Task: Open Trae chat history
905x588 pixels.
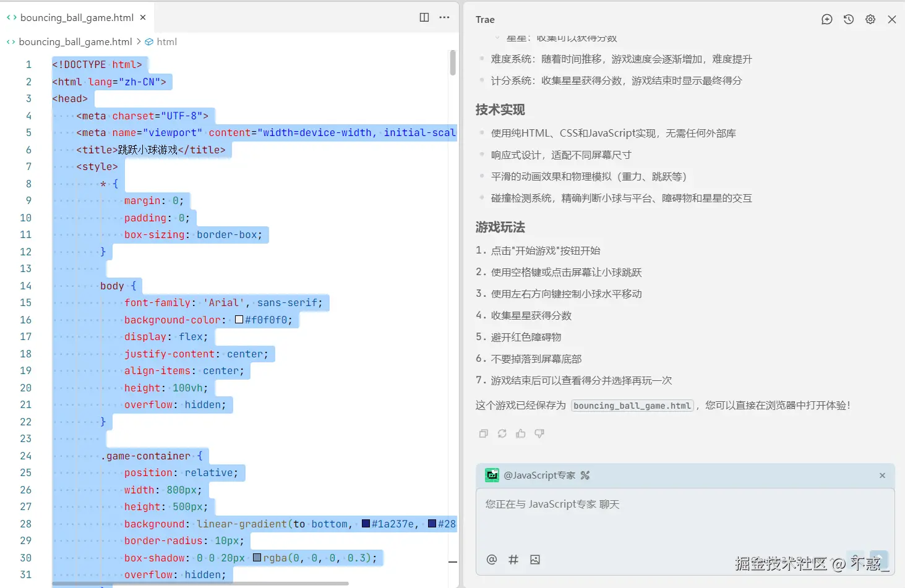Action: 849,19
